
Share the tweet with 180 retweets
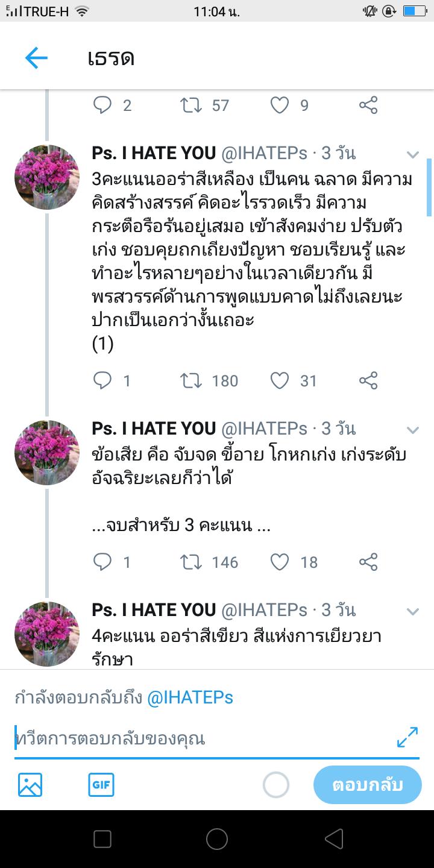pos(368,380)
